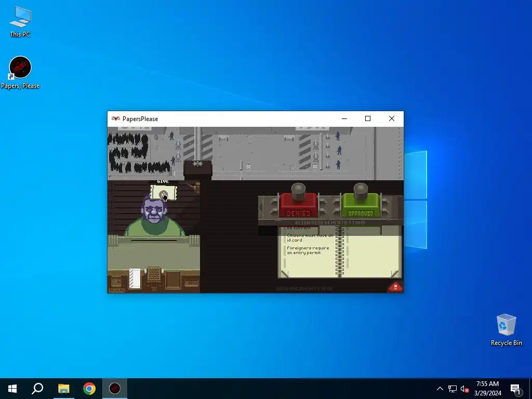Minimize the PapersPlease window

tap(344, 119)
